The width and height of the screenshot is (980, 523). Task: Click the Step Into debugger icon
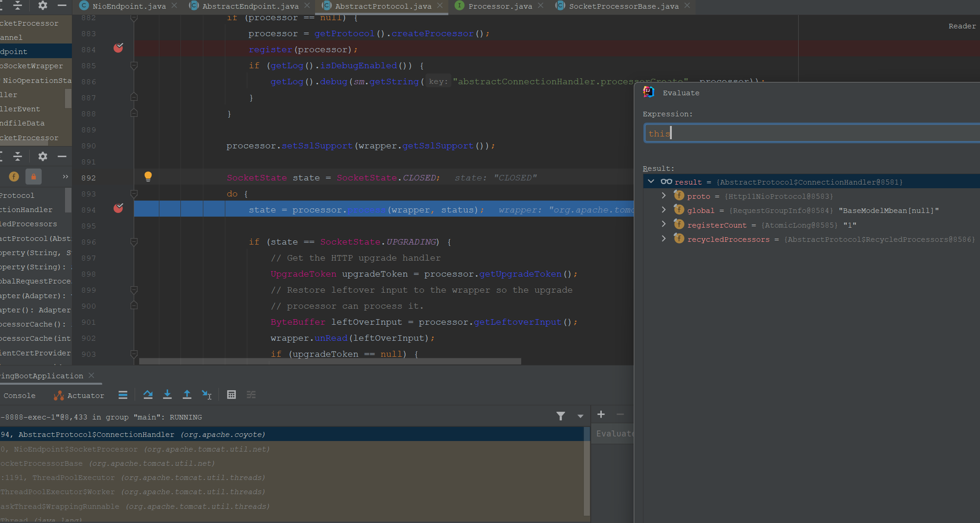(167, 395)
